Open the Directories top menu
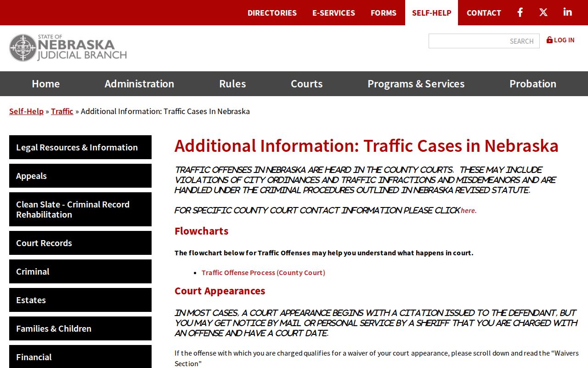This screenshot has width=588, height=368. (x=272, y=13)
